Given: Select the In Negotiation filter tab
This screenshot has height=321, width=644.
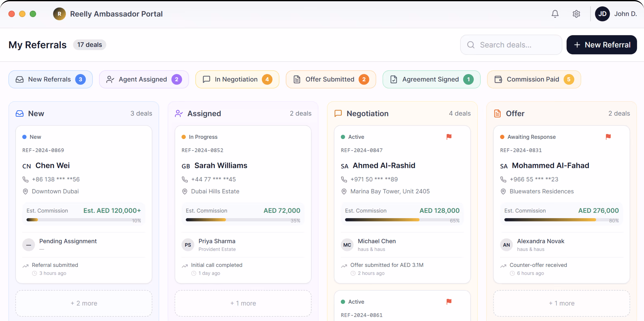Looking at the screenshot, I should point(237,79).
